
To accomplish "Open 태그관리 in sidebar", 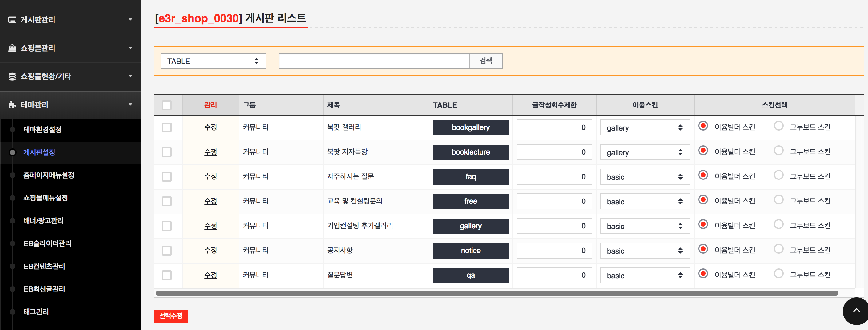I will [36, 312].
